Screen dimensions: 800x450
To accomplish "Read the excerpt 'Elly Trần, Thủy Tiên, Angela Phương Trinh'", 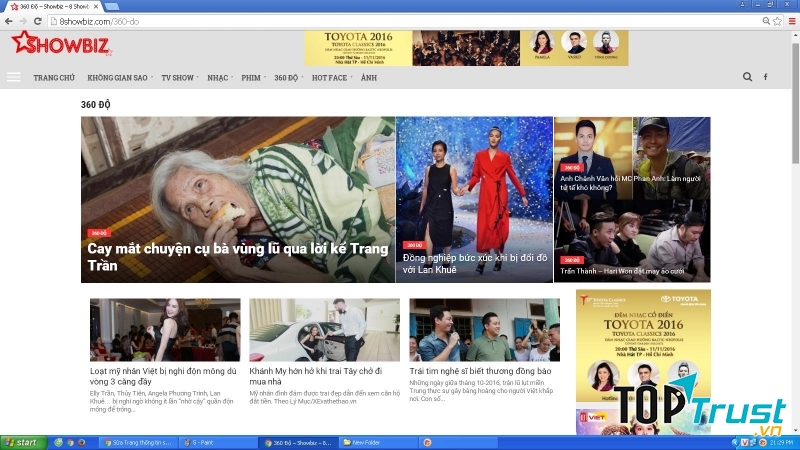I will (x=162, y=401).
